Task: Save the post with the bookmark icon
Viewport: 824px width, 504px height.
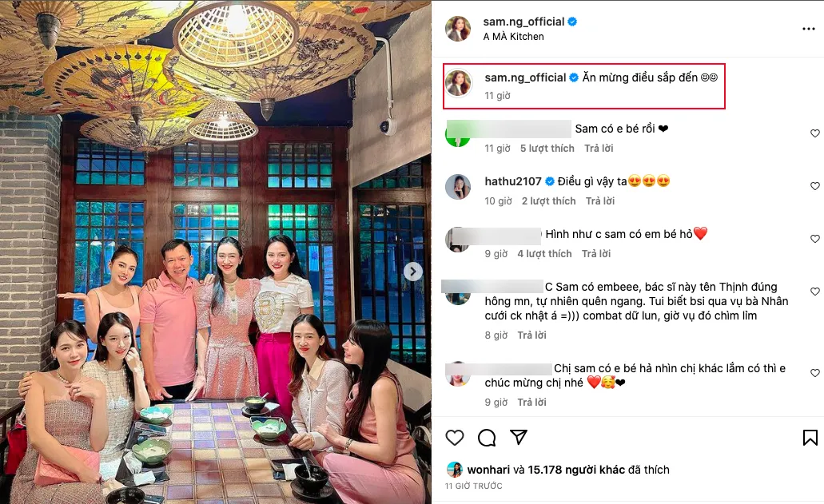Action: (x=810, y=438)
